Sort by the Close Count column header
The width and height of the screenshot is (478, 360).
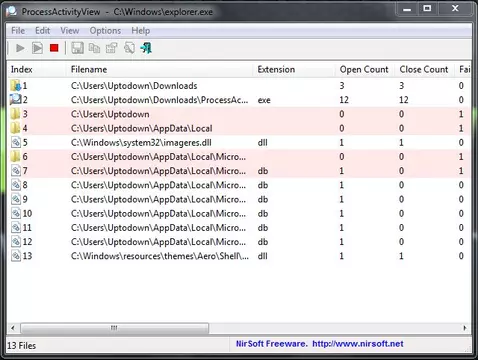(424, 69)
